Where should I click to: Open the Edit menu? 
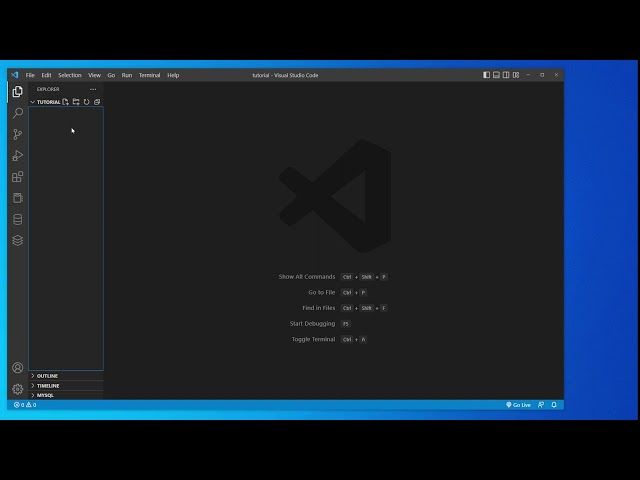coord(47,75)
